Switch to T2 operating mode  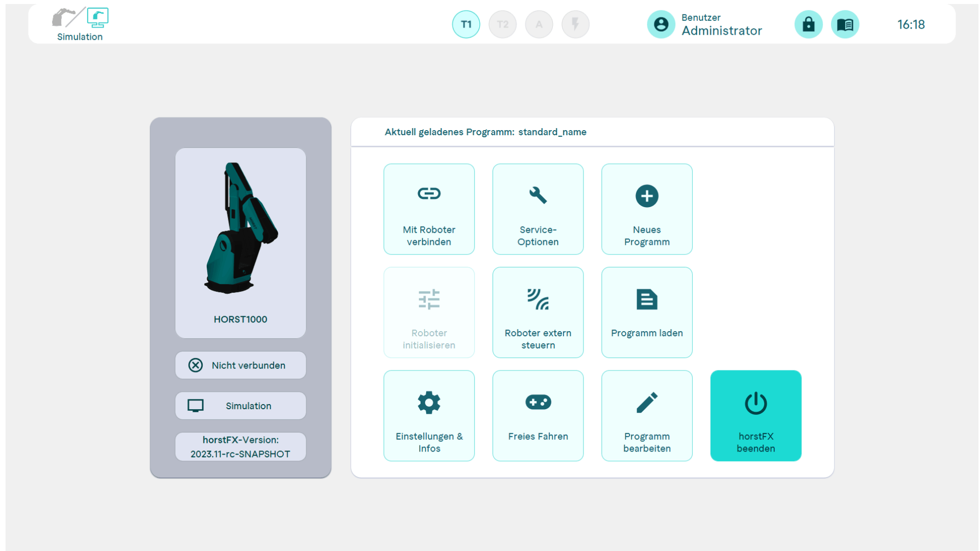tap(502, 24)
